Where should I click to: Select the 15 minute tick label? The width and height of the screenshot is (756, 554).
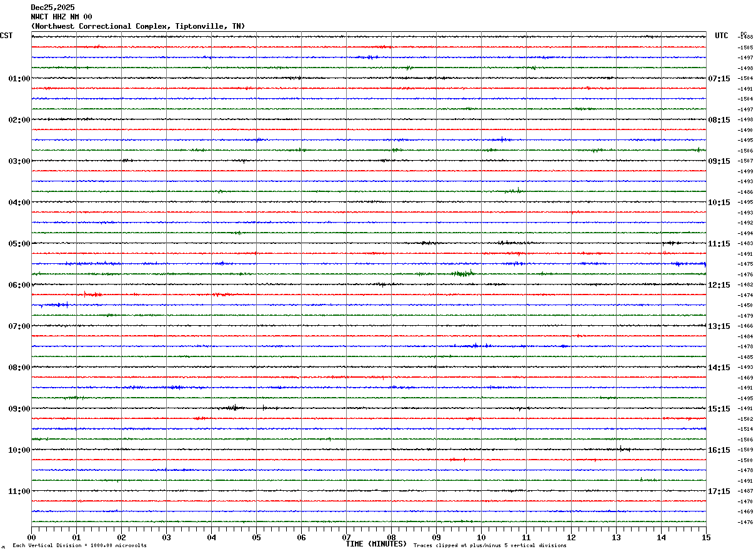(706, 537)
